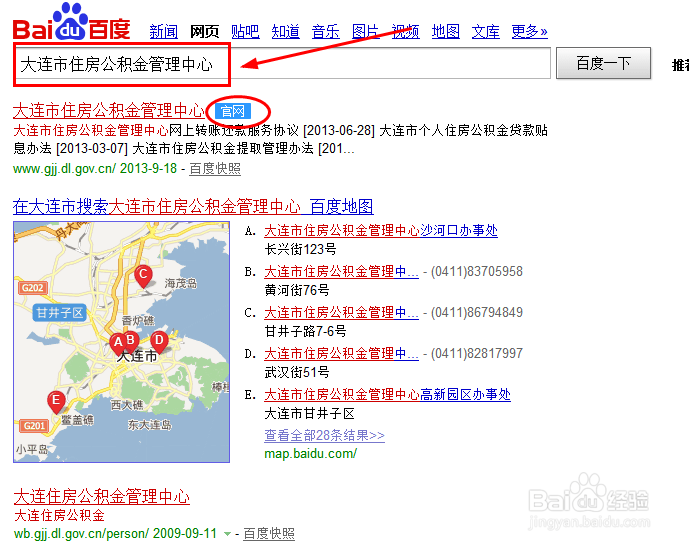Click phone number (0411)83705958
Image resolution: width=689 pixels, height=546 pixels.
click(477, 271)
